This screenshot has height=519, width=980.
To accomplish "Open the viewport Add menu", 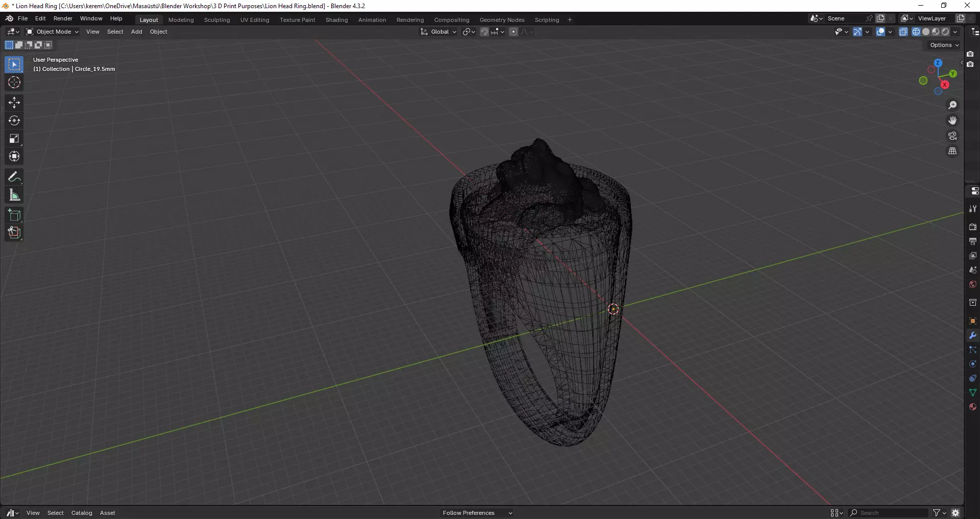I will 136,32.
